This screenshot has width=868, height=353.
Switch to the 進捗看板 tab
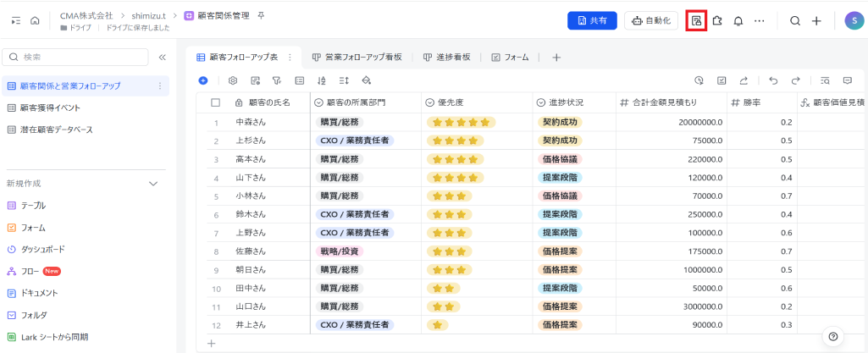point(447,57)
